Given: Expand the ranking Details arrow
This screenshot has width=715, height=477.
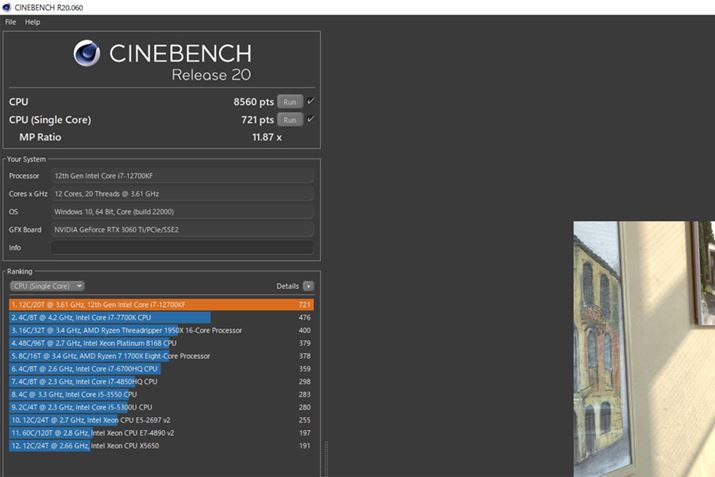Looking at the screenshot, I should [308, 286].
